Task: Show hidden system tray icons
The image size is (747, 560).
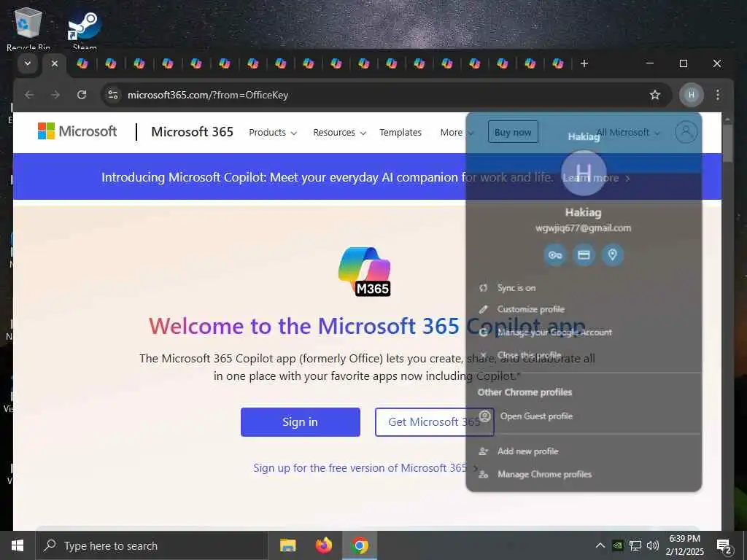Action: [x=600, y=545]
